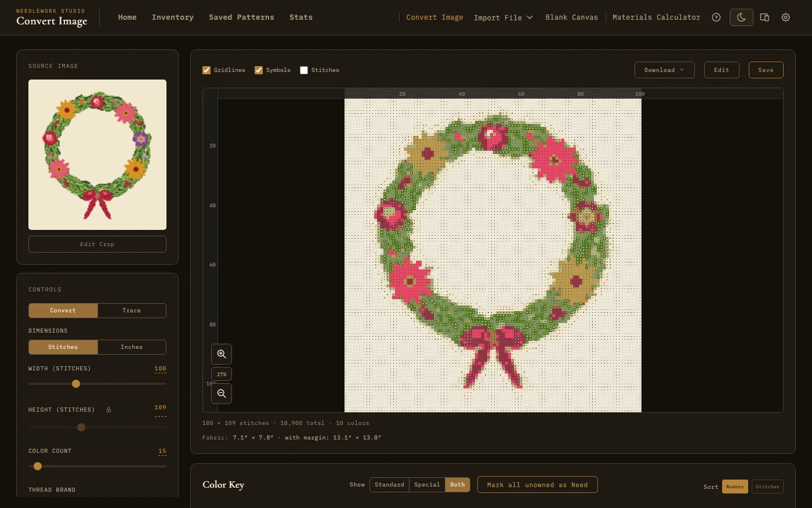The width and height of the screenshot is (812, 508).
Task: Switch dimensions unit to Inches
Action: click(x=132, y=347)
